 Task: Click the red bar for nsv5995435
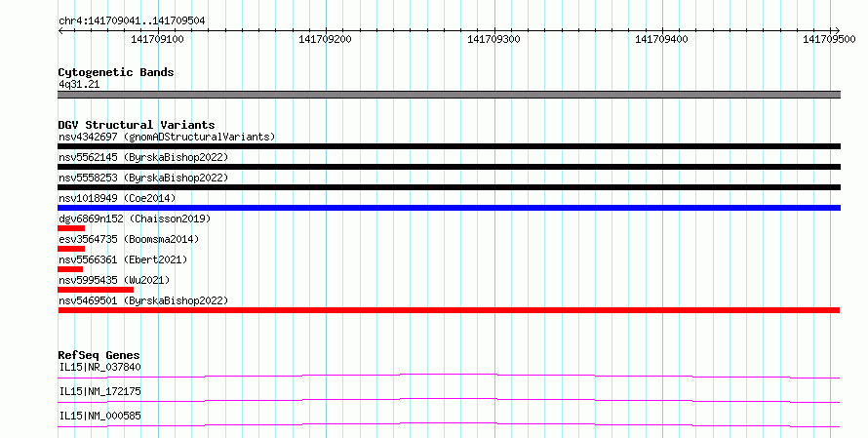(96, 290)
